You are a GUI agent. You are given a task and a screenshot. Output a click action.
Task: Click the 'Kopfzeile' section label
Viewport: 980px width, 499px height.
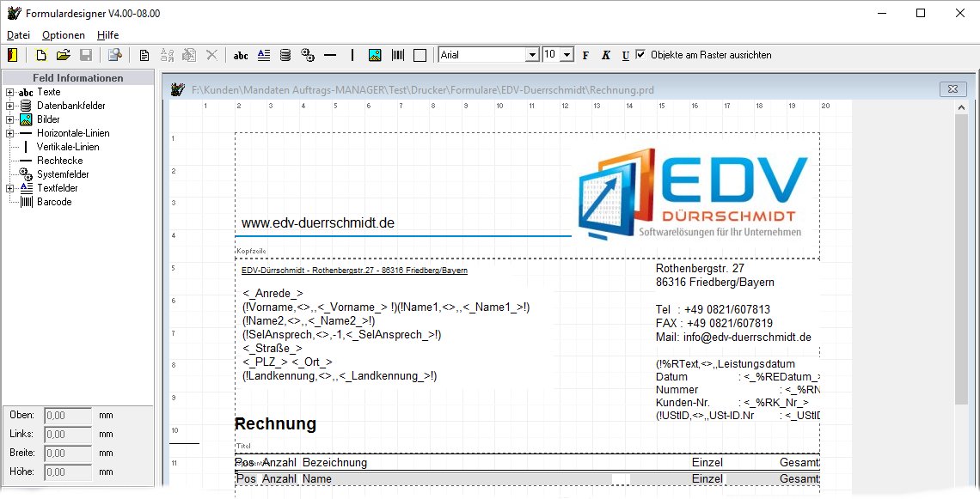[251, 251]
